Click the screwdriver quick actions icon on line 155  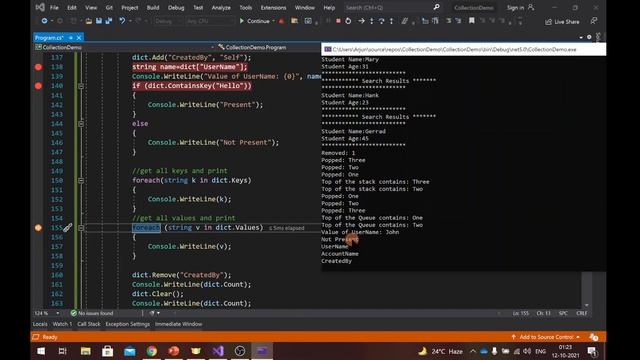(67, 228)
